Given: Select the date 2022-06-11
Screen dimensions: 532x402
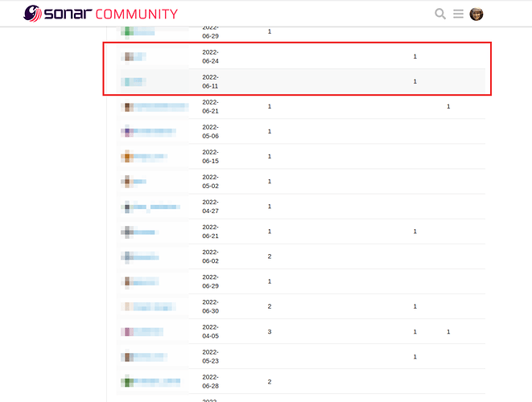Looking at the screenshot, I should (210, 82).
